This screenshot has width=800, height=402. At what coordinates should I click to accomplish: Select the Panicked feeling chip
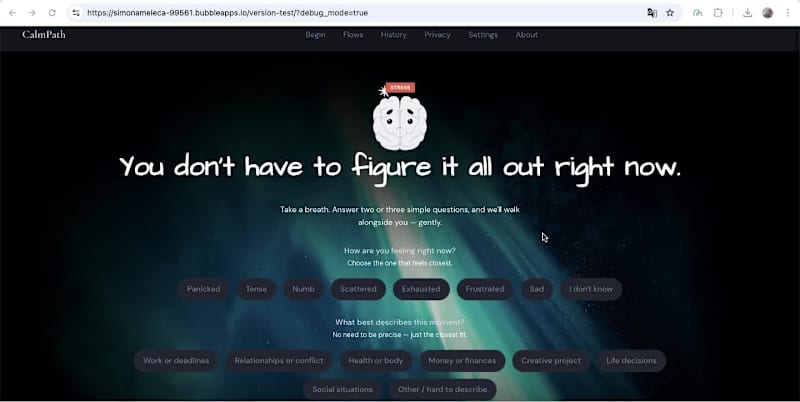203,289
